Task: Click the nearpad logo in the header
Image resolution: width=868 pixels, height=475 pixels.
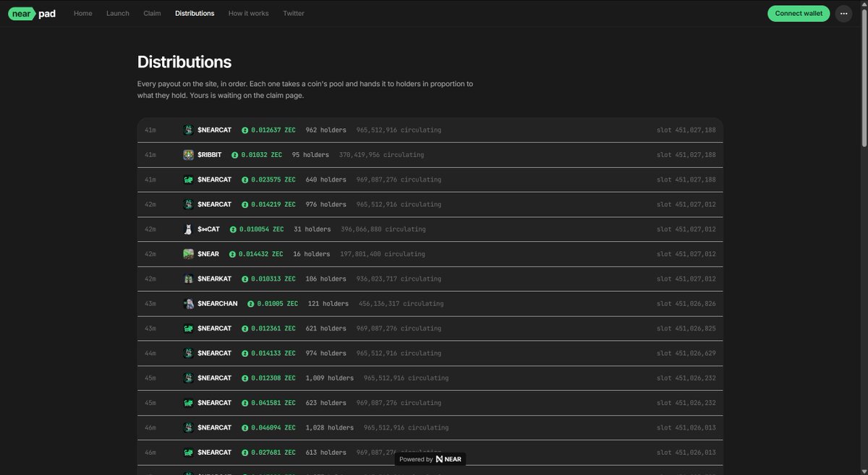Action: pos(33,13)
